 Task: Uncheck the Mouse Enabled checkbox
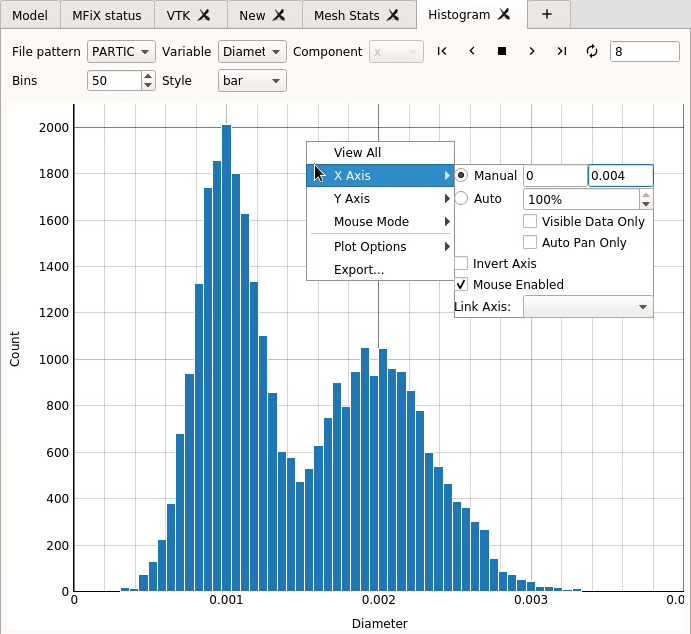pyautogui.click(x=461, y=284)
